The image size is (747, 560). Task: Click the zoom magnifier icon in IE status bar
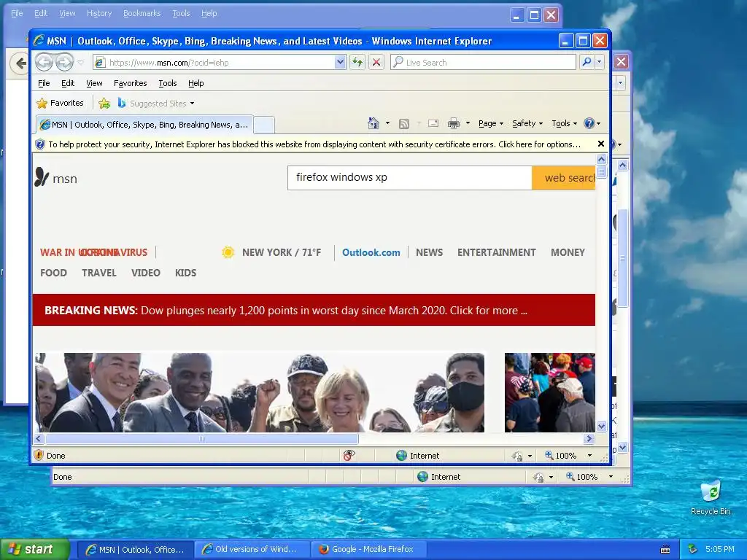coord(549,455)
